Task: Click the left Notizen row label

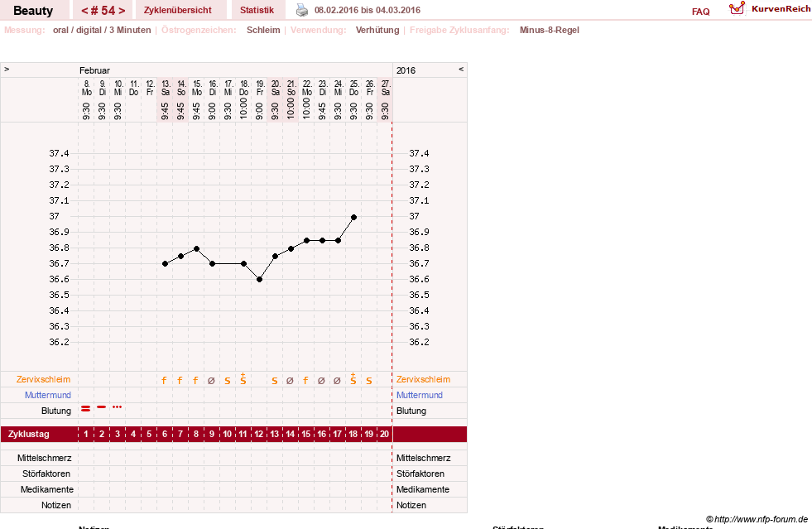Action: (x=56, y=505)
